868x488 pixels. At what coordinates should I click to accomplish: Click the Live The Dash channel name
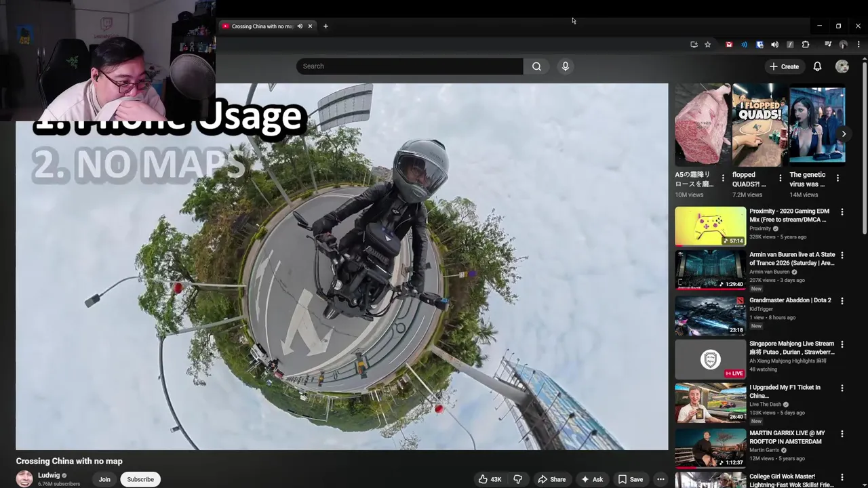[x=765, y=404]
